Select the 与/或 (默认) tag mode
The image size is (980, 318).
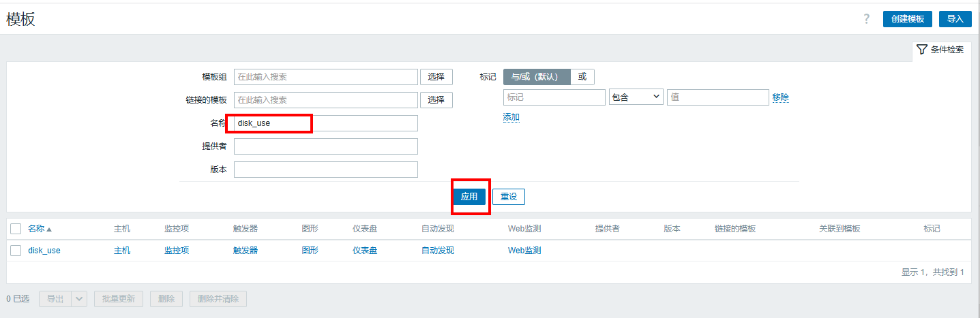coord(536,77)
